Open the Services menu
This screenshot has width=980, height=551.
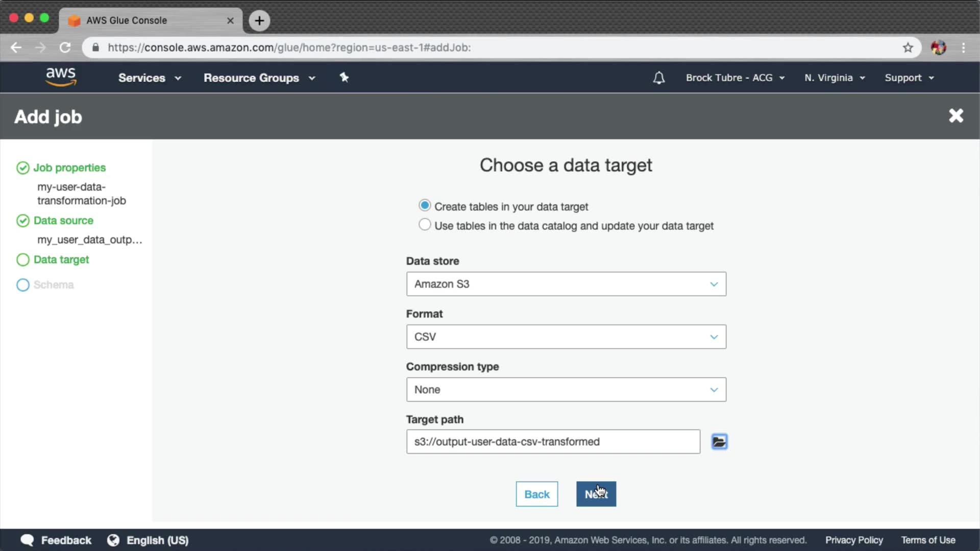[x=149, y=78]
